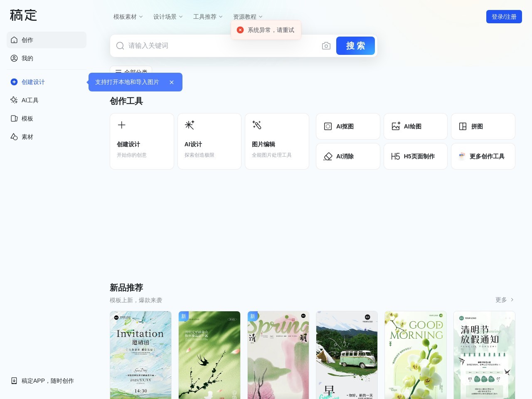The image size is (532, 399).
Task: Click the 创建设计 plus card
Action: pyautogui.click(x=142, y=141)
